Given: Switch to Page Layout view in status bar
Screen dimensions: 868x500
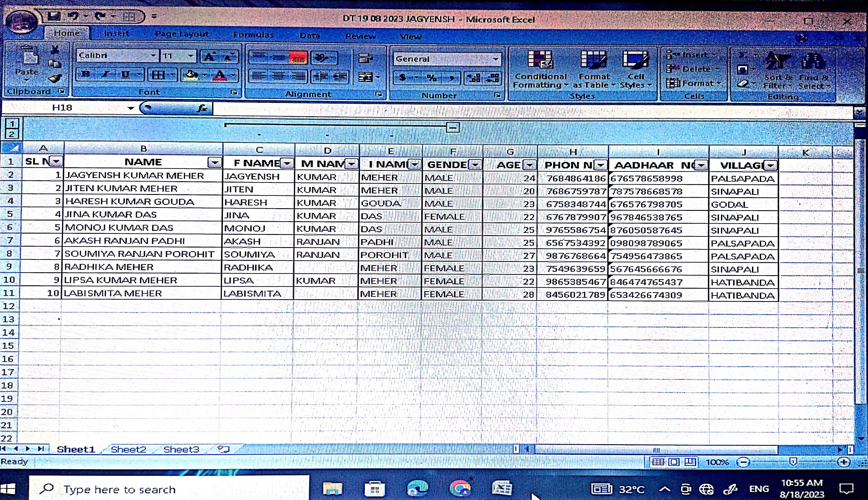Looking at the screenshot, I should point(674,462).
